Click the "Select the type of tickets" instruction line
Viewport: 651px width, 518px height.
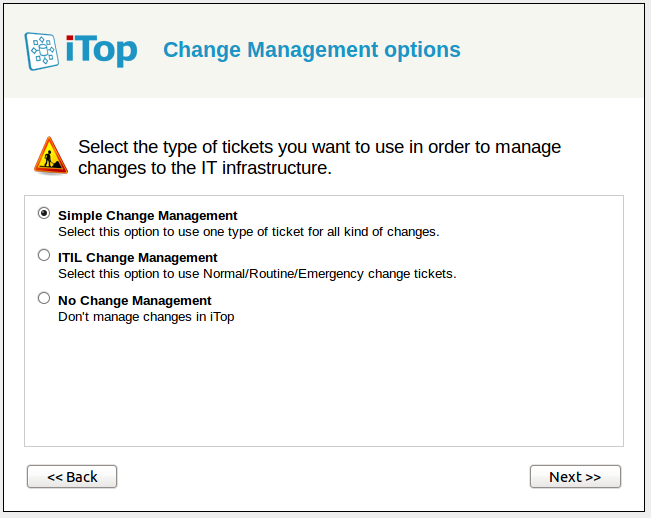[x=319, y=147]
